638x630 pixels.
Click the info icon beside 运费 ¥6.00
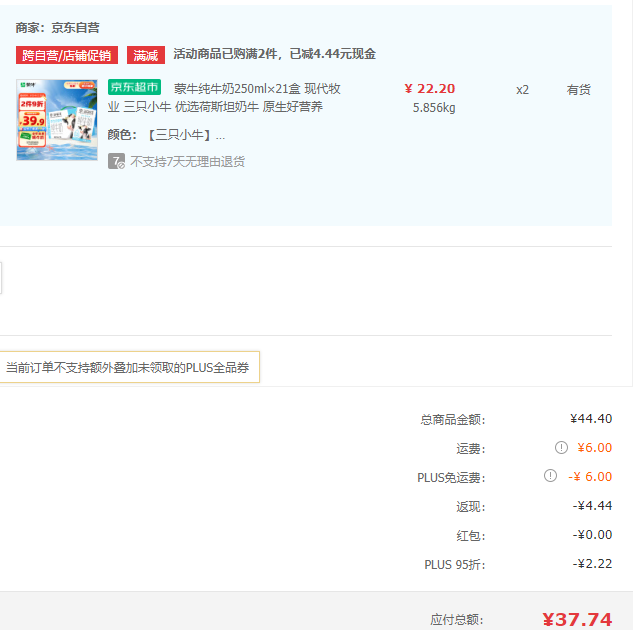[561, 448]
